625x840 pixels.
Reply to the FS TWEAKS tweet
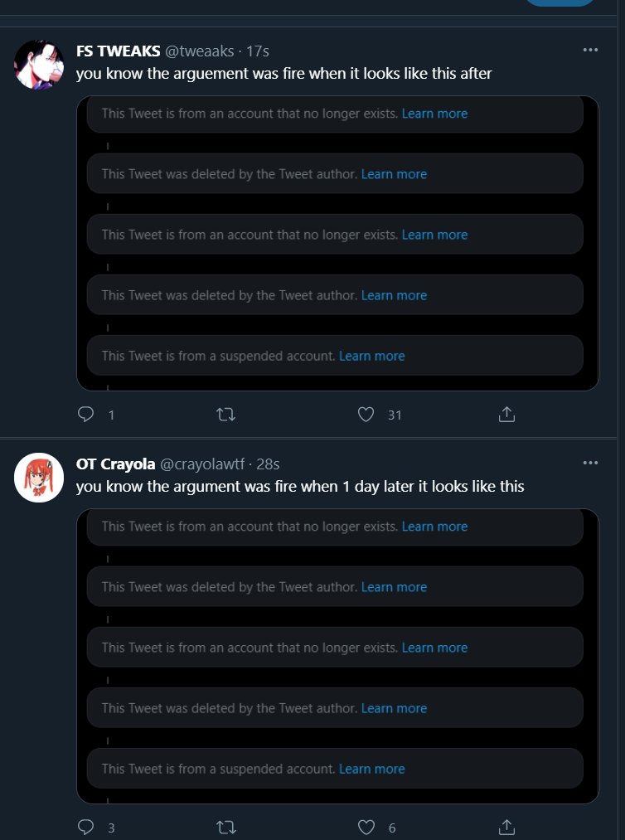[86, 414]
